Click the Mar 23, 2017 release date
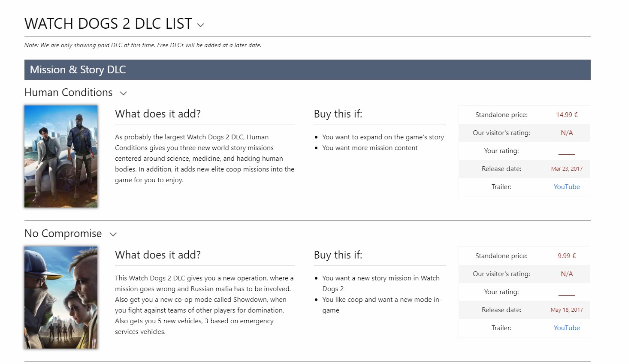 coord(567,169)
